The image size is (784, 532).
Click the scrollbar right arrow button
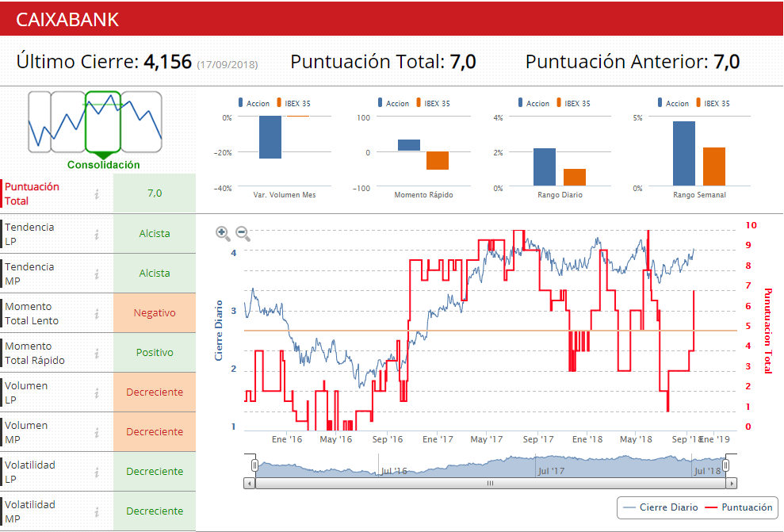732,484
